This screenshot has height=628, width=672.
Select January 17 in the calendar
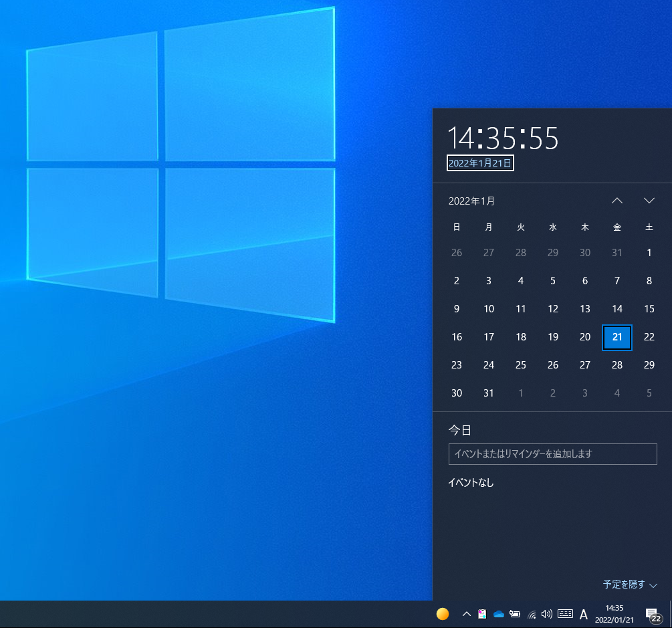(x=489, y=337)
